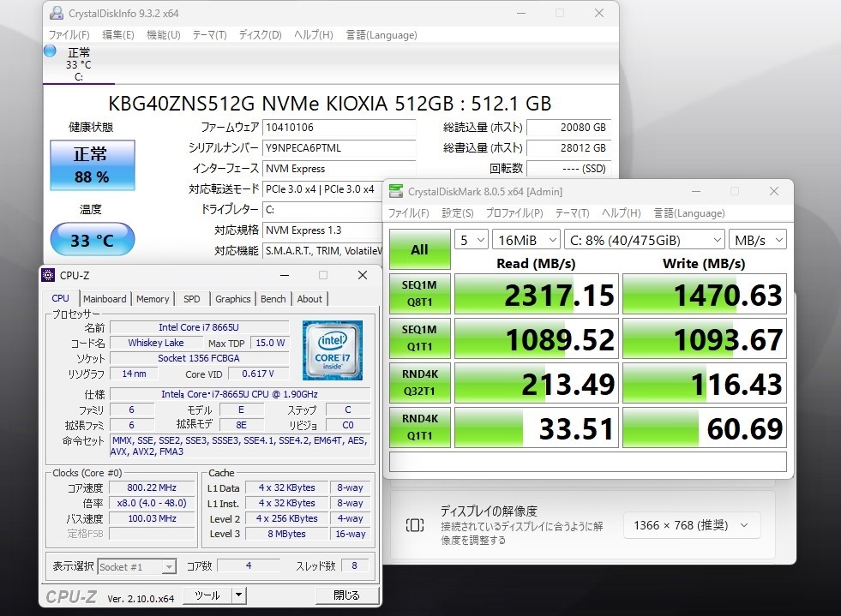Image resolution: width=841 pixels, height=616 pixels.
Task: Open the drive dropdown C: 8% (40/475GiB)
Action: click(x=645, y=240)
